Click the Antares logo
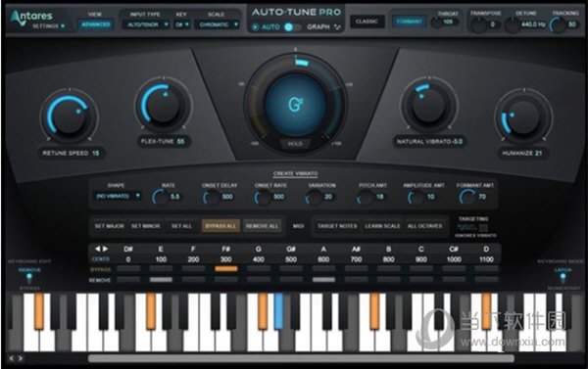Viewport: 588px width, 369px height. click(31, 17)
